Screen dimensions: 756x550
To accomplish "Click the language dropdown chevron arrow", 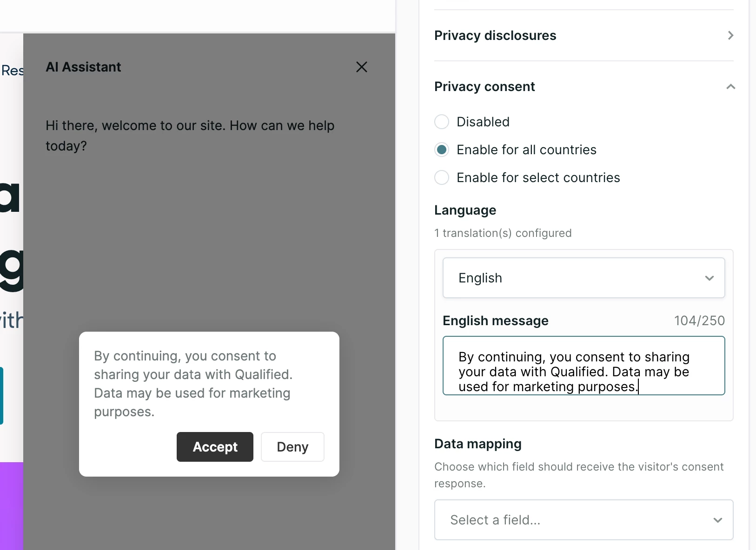I will pyautogui.click(x=709, y=278).
